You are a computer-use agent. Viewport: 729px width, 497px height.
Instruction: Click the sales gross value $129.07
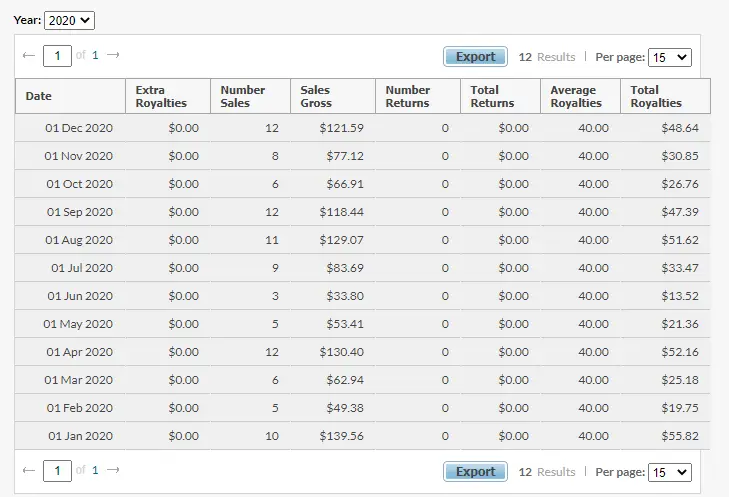342,240
